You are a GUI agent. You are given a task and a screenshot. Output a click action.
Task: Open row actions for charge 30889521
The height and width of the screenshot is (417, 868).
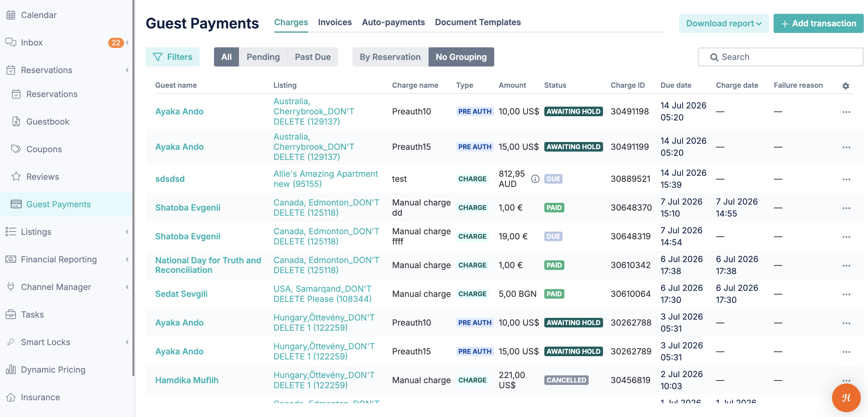[846, 179]
